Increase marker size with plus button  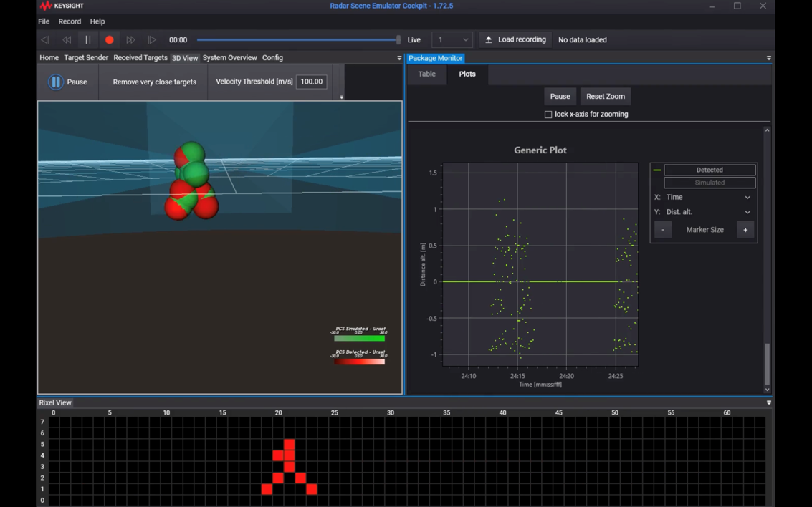[745, 230]
